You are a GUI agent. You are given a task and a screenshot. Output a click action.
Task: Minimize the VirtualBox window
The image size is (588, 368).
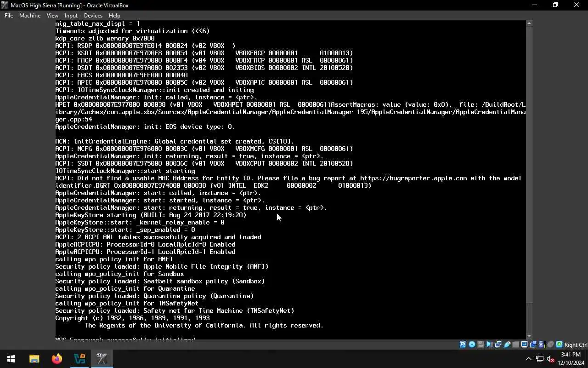(x=534, y=5)
